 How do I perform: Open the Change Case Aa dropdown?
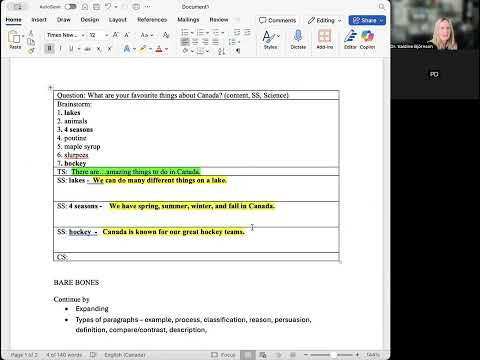pyautogui.click(x=147, y=35)
